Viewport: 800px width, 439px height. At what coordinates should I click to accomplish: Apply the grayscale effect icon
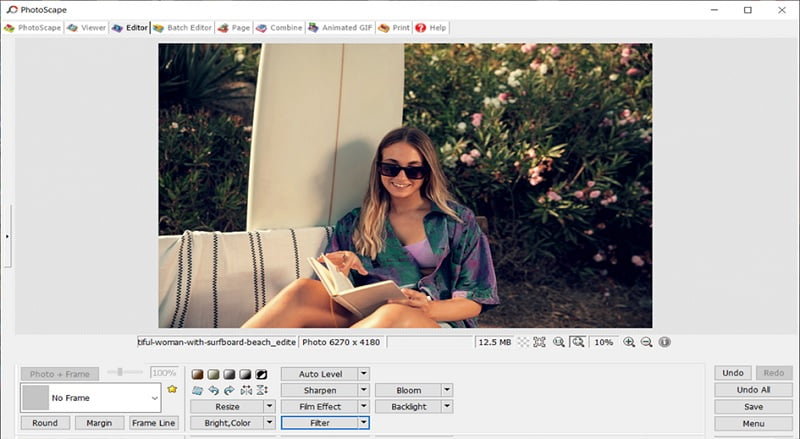pos(230,374)
